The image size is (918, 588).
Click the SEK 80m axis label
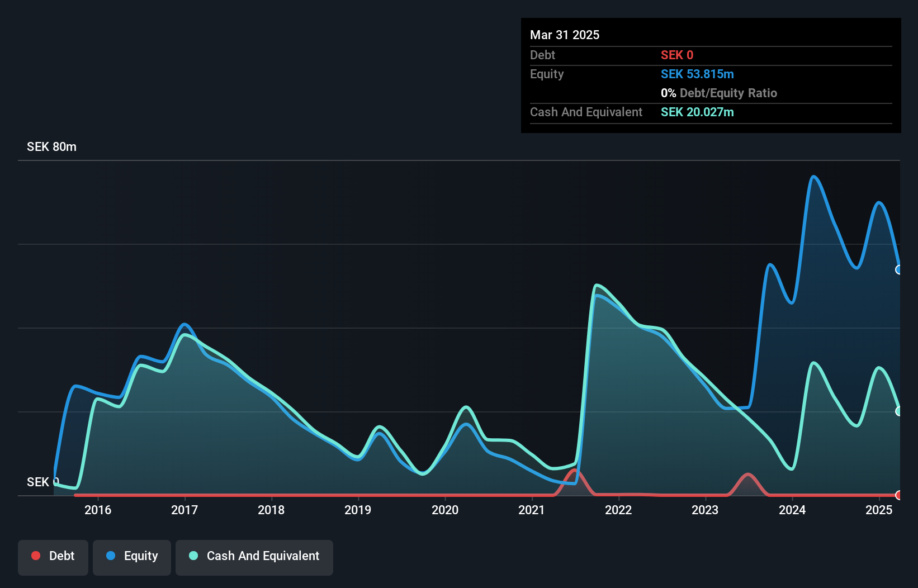click(x=51, y=147)
